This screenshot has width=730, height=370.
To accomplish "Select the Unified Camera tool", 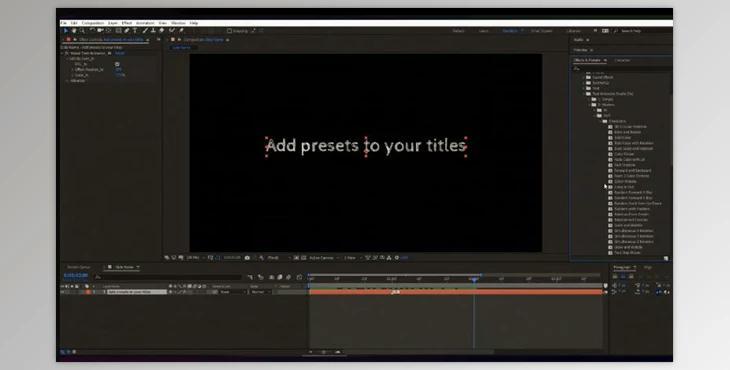I will [x=100, y=31].
